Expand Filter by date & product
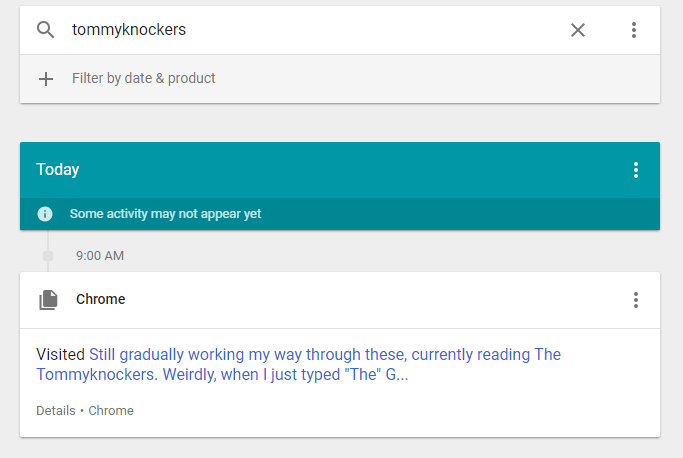This screenshot has width=683, height=458. point(340,79)
